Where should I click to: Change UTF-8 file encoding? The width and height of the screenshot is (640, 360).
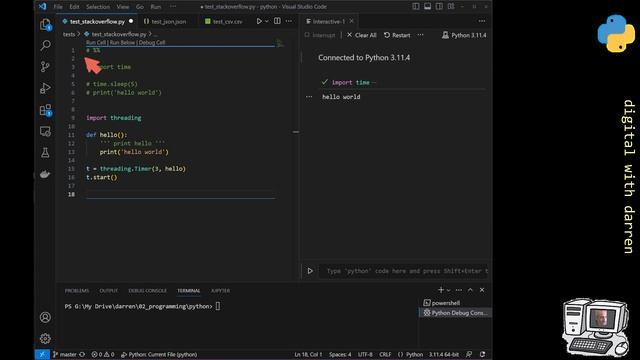(365, 354)
